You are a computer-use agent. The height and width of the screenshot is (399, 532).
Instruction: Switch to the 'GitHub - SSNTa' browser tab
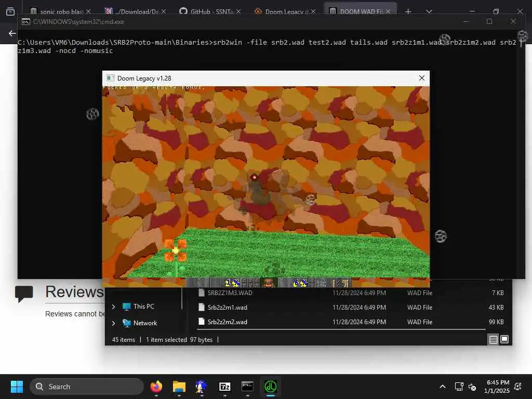(x=211, y=11)
